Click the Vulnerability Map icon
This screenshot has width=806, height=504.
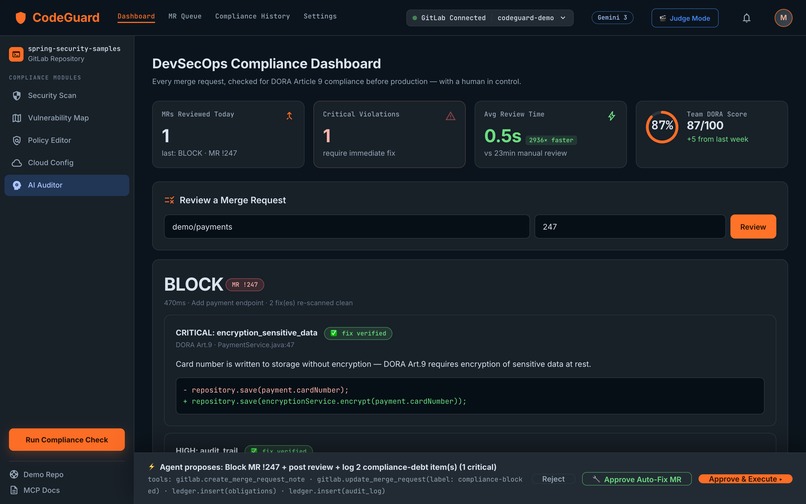point(17,118)
